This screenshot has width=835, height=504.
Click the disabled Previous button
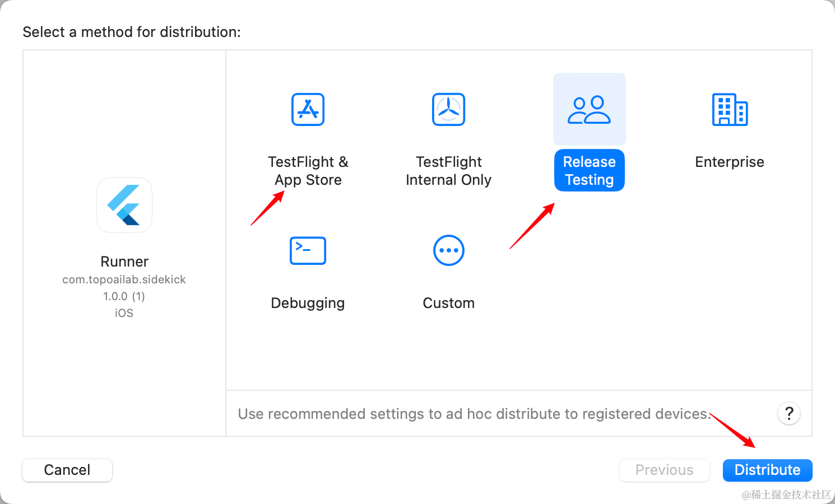pyautogui.click(x=664, y=470)
